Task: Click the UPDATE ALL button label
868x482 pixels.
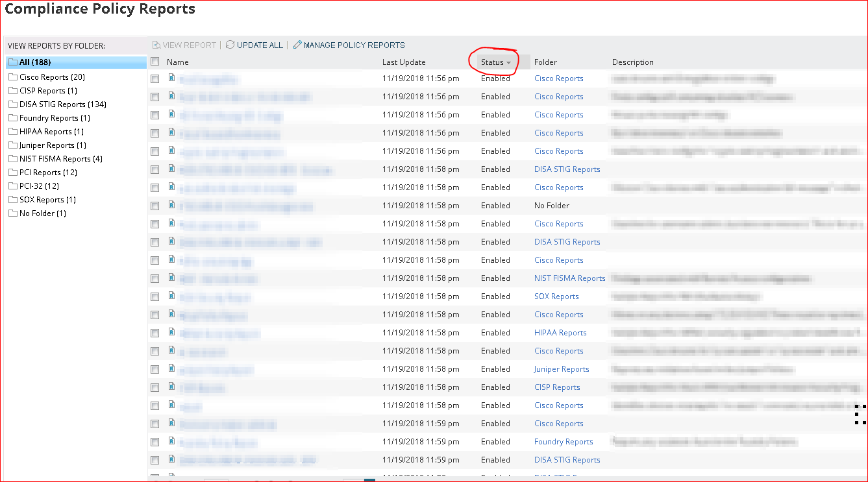Action: click(260, 45)
